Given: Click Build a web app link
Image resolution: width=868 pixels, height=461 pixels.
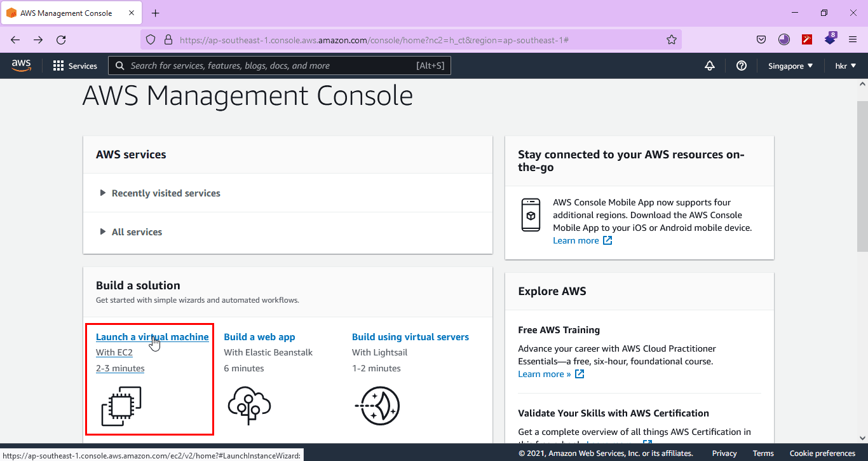Looking at the screenshot, I should 259,337.
